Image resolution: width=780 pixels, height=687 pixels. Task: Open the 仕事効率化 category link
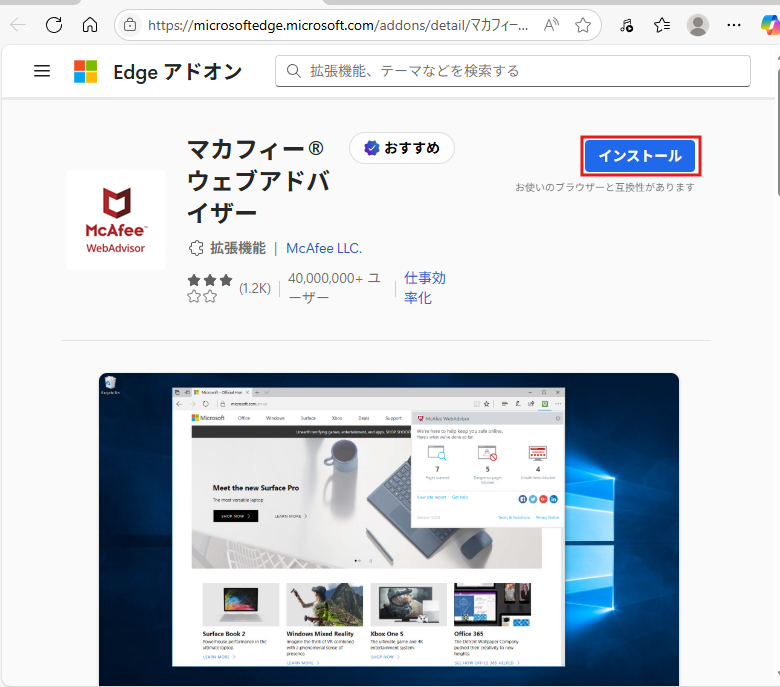424,288
